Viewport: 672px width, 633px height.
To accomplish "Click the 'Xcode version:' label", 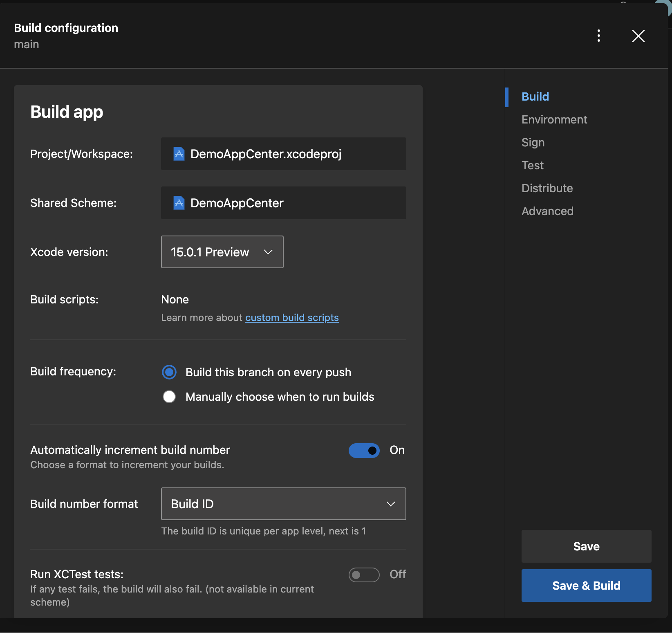I will [x=69, y=252].
